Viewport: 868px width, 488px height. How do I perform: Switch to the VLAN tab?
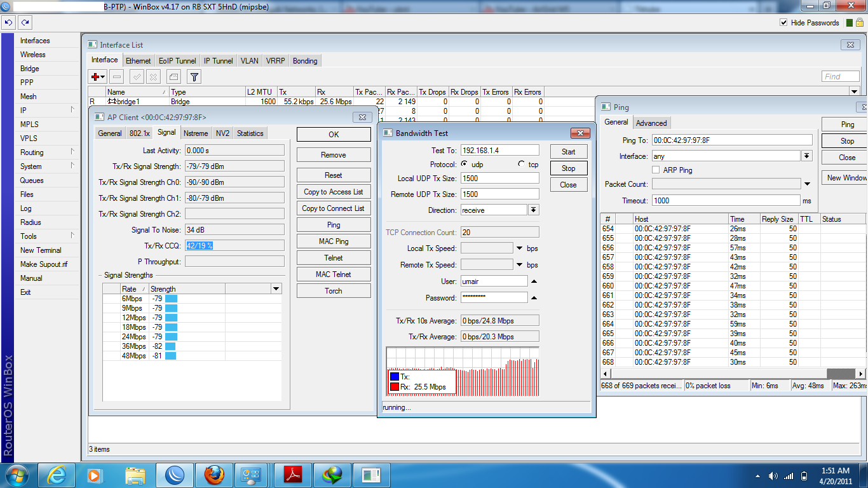[x=250, y=61]
